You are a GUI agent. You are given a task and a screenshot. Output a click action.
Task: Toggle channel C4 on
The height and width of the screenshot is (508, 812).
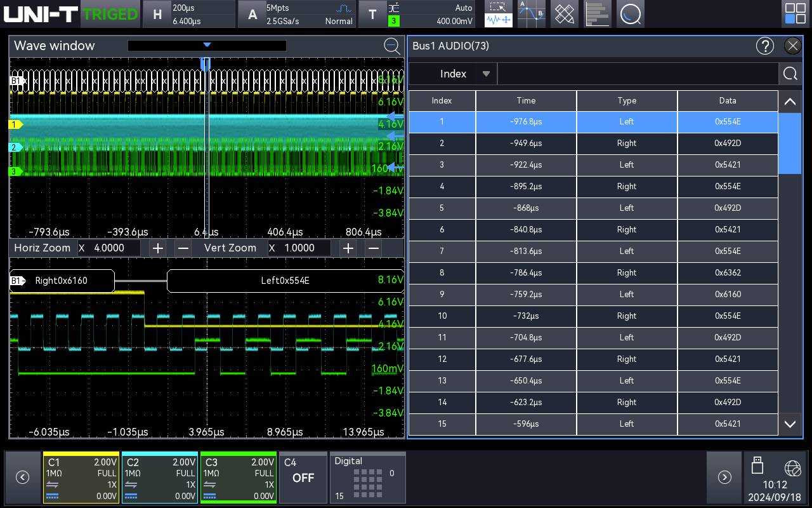coord(303,478)
